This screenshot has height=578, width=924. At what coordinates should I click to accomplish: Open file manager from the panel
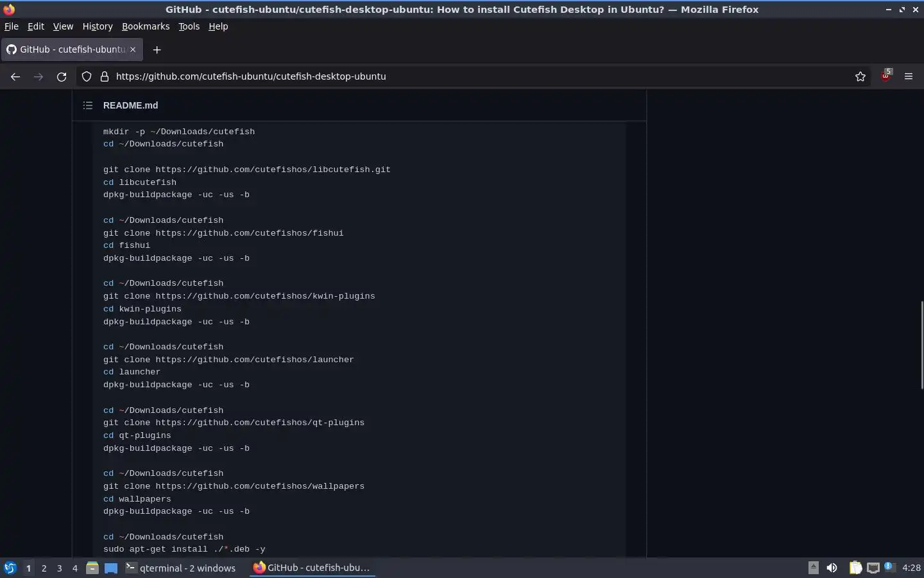tap(92, 568)
